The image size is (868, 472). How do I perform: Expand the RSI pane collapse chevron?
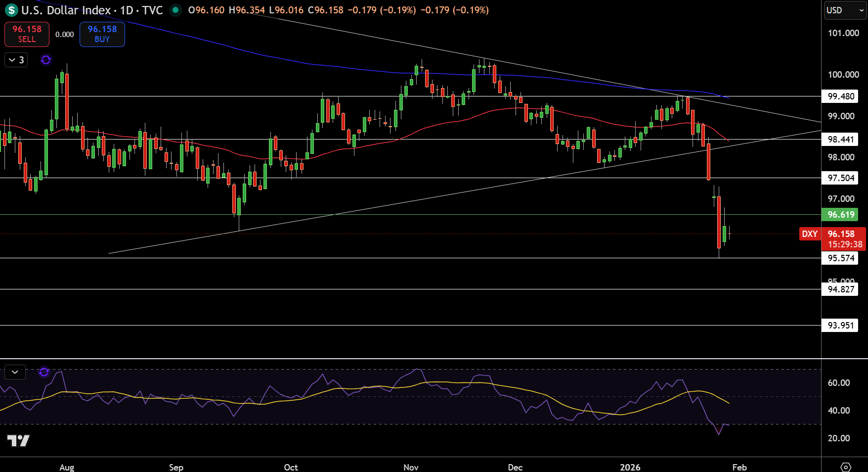(x=15, y=372)
